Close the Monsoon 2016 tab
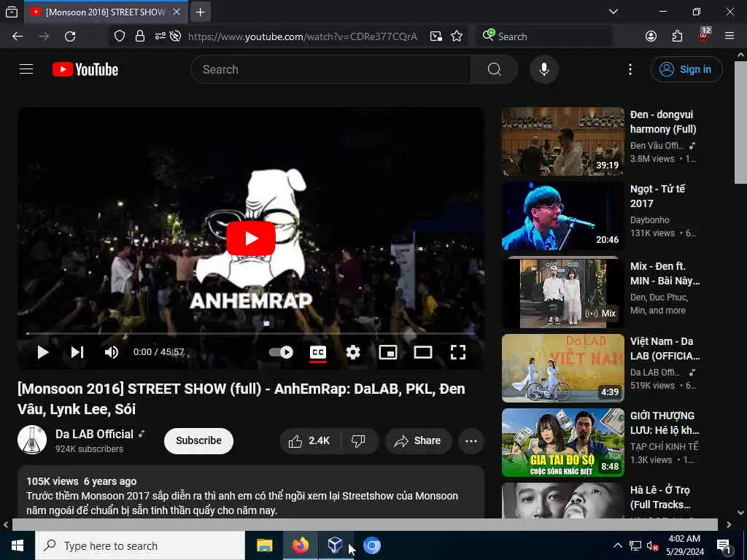The width and height of the screenshot is (747, 560). click(177, 12)
